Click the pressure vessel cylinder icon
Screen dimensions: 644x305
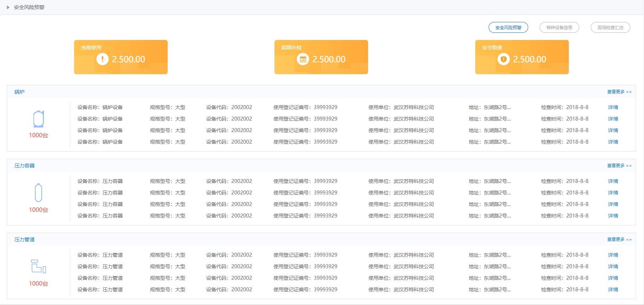point(38,193)
